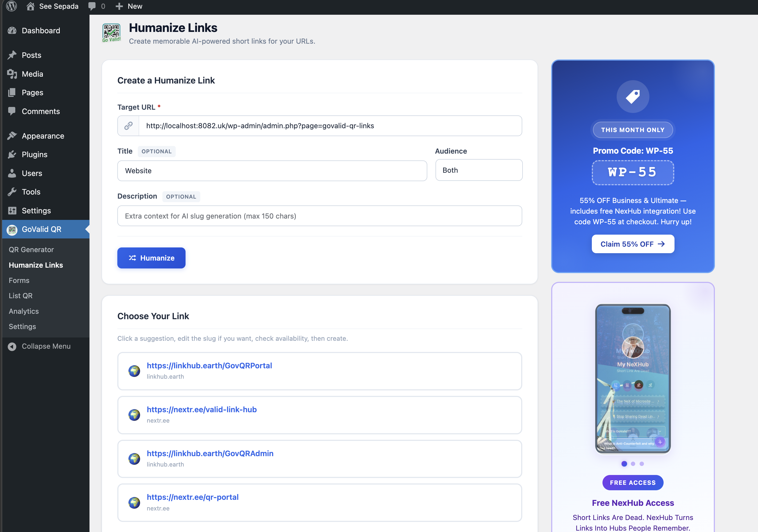Open the See Sepada home icon
This screenshot has height=532, width=758.
pyautogui.click(x=30, y=6)
